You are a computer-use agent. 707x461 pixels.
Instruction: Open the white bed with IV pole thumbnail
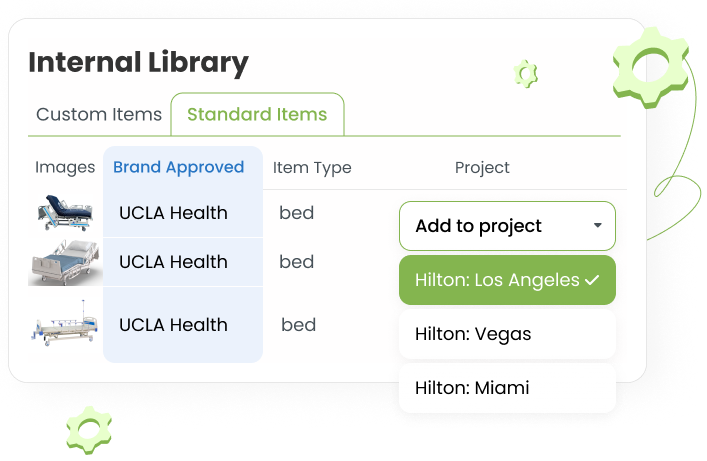tap(65, 323)
